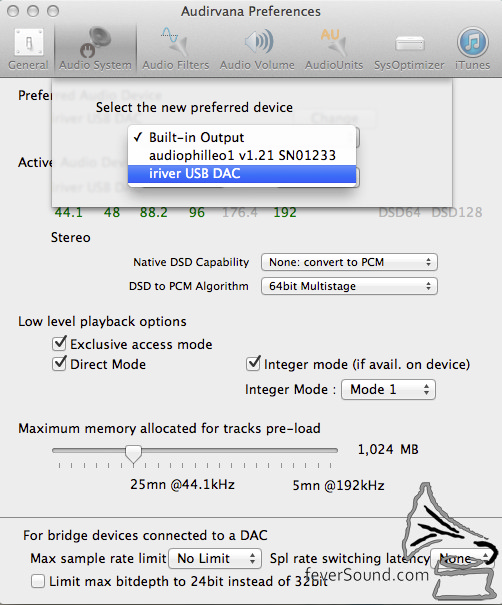This screenshot has width=502, height=605.
Task: Open the General preferences pane
Action: (x=29, y=49)
